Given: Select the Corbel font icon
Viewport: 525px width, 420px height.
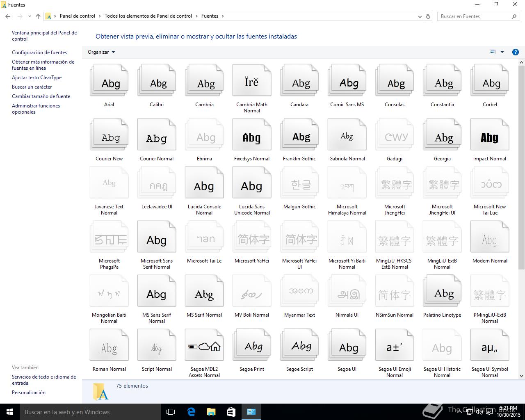Looking at the screenshot, I should point(490,80).
